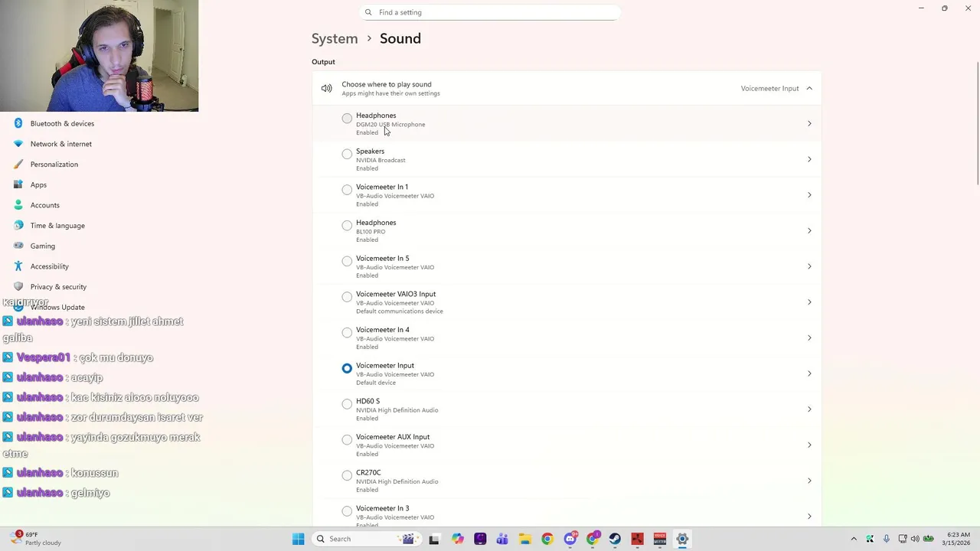
Task: Click the Network & internet Wi-Fi icon
Action: 18,144
